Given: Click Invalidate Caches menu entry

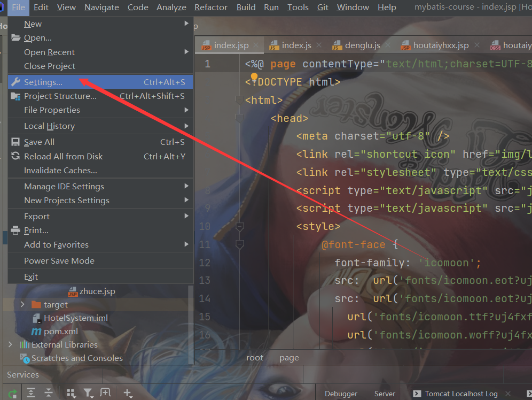Looking at the screenshot, I should (100, 171).
